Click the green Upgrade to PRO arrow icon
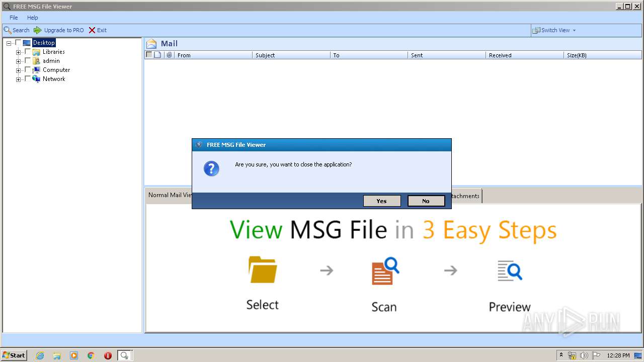This screenshot has height=362, width=644. click(38, 30)
